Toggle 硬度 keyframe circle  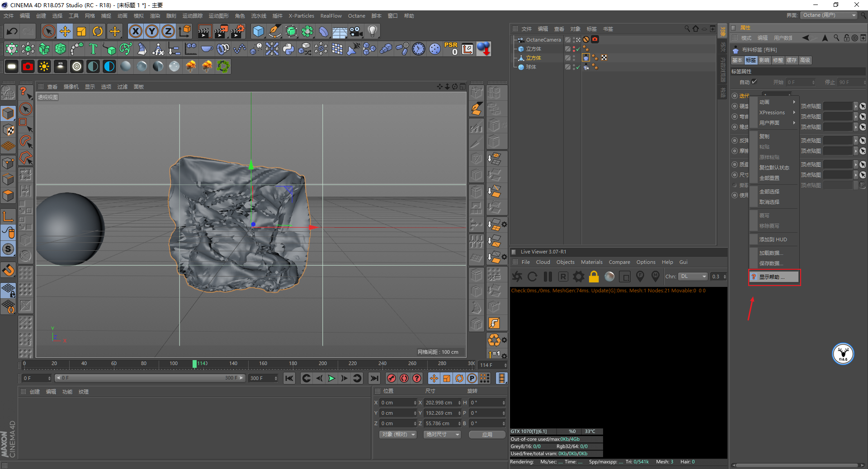pyautogui.click(x=735, y=106)
